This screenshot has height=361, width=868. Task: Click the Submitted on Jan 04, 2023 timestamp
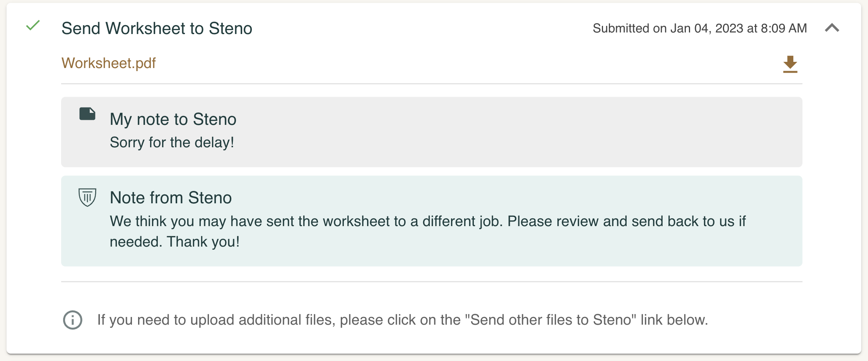click(700, 28)
